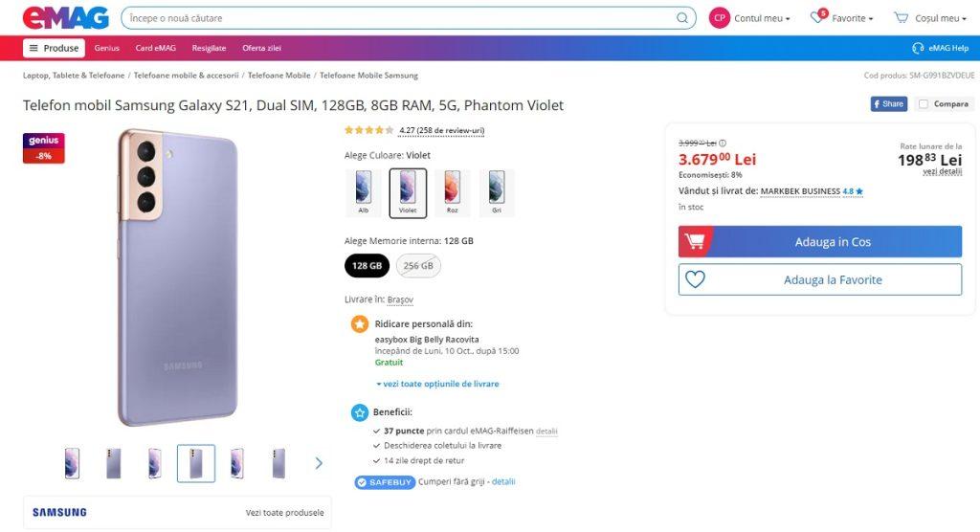Click the search magnifier icon
This screenshot has width=980, height=532.
pyautogui.click(x=682, y=18)
